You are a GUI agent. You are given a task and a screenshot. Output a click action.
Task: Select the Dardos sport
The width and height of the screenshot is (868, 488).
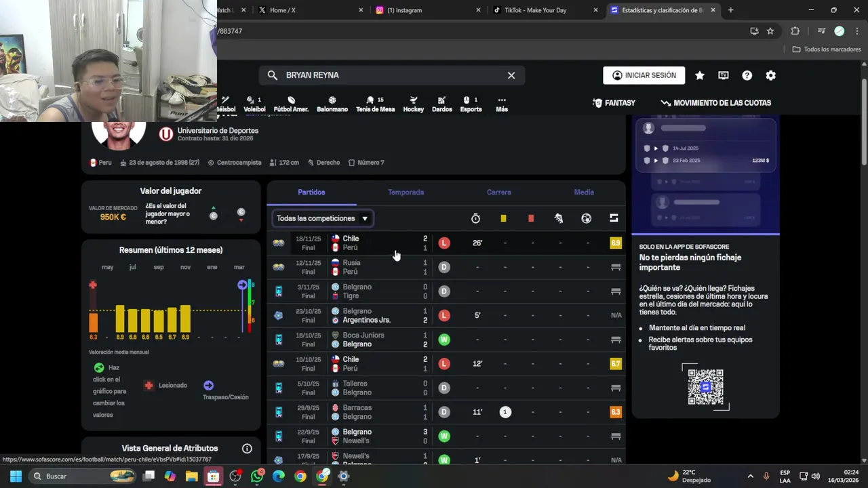[x=441, y=104]
